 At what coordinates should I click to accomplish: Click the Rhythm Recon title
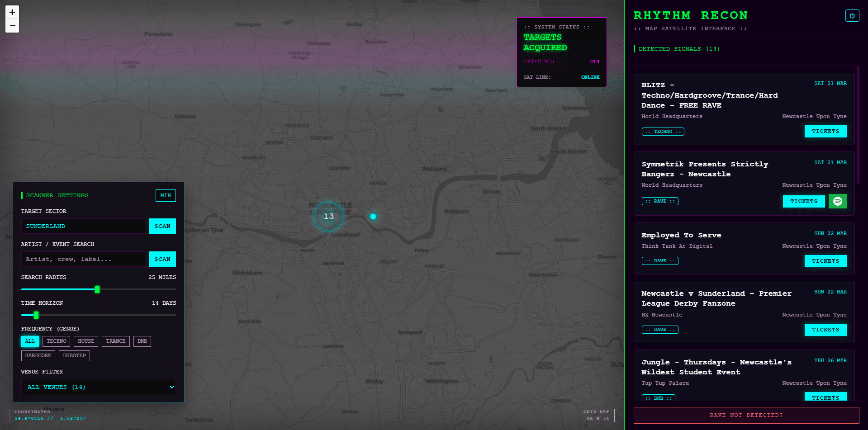691,15
